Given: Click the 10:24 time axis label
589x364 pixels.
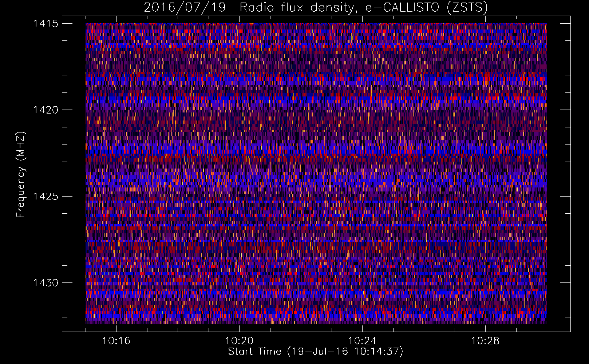Looking at the screenshot, I should tap(362, 341).
